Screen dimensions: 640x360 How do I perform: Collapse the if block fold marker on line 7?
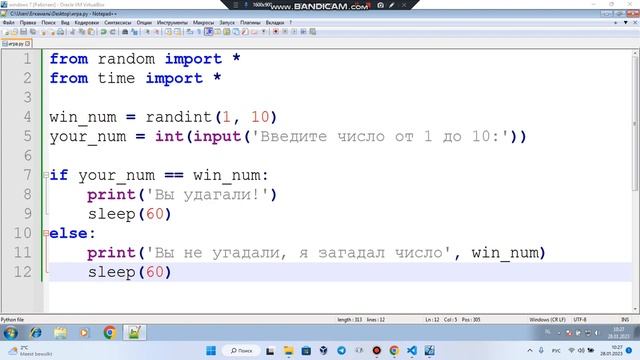(x=46, y=176)
